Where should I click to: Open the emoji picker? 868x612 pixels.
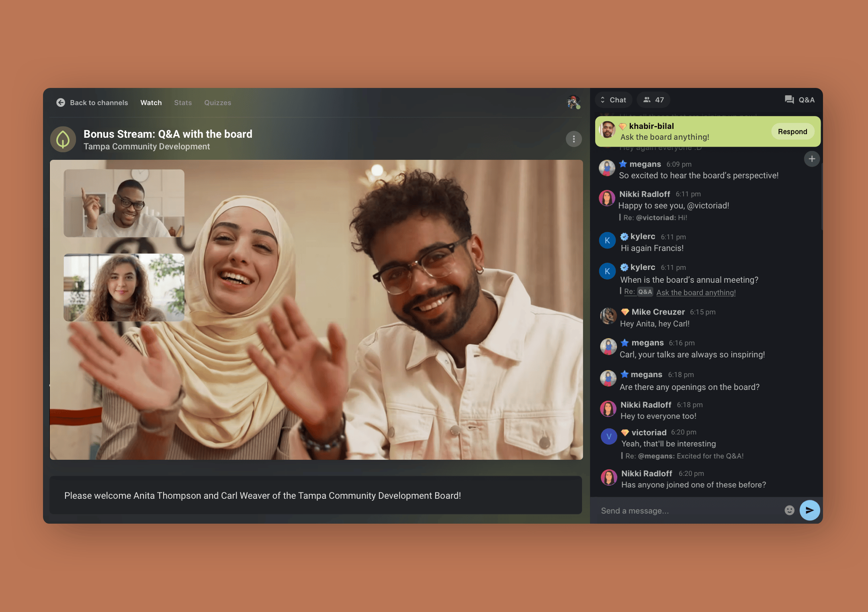789,510
